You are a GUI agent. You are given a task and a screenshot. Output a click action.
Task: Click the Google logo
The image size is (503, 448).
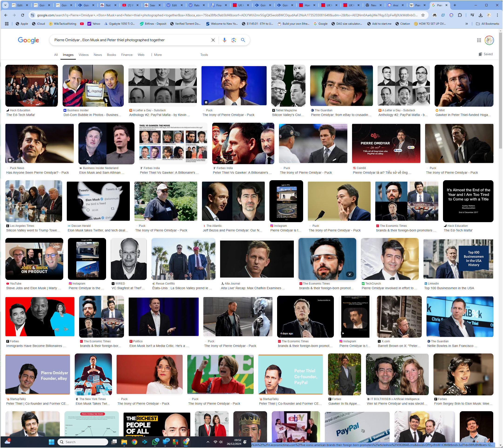(x=28, y=40)
